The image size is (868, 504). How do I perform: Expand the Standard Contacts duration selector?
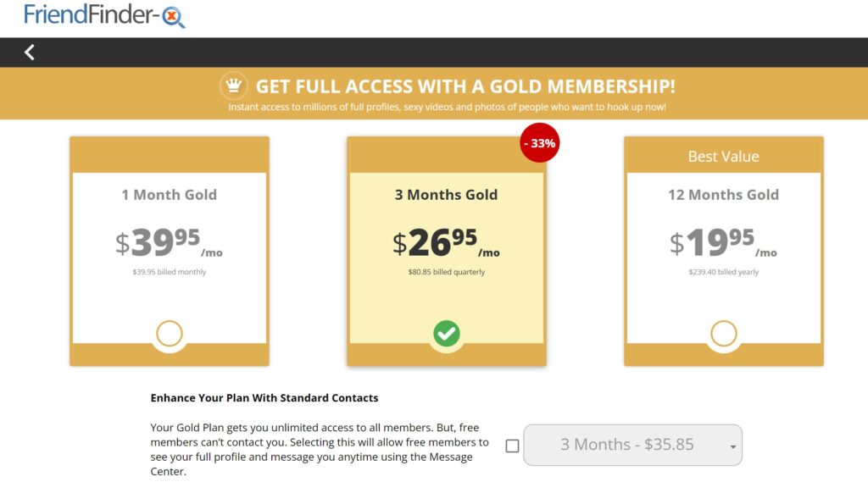click(x=632, y=445)
